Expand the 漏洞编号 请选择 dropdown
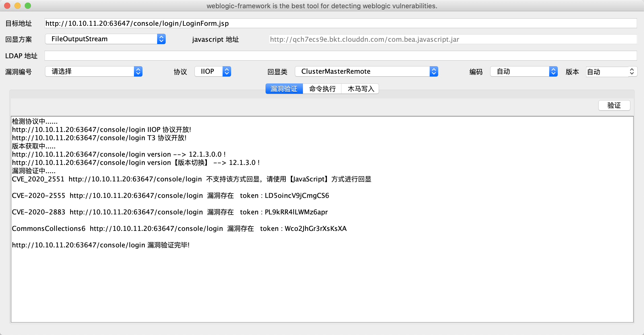This screenshot has width=644, height=335. click(94, 72)
